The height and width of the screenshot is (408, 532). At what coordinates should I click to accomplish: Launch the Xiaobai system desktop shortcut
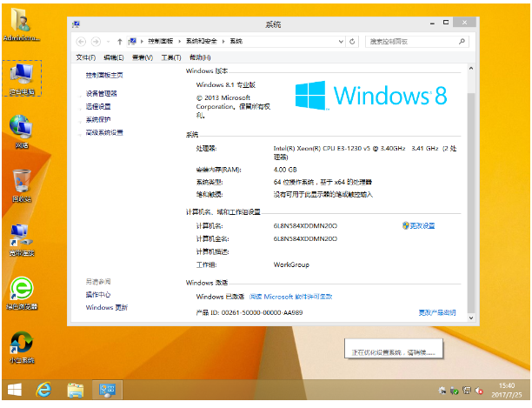[22, 347]
